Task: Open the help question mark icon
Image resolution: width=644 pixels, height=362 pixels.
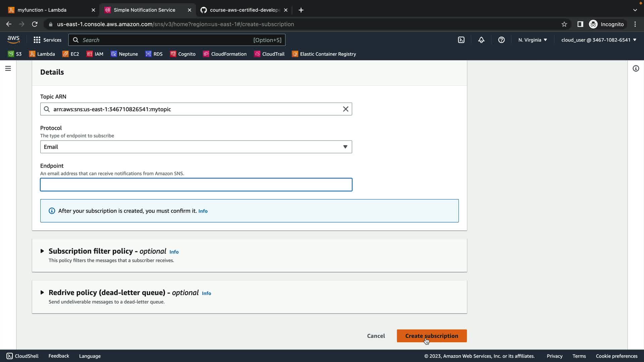Action: click(x=501, y=40)
